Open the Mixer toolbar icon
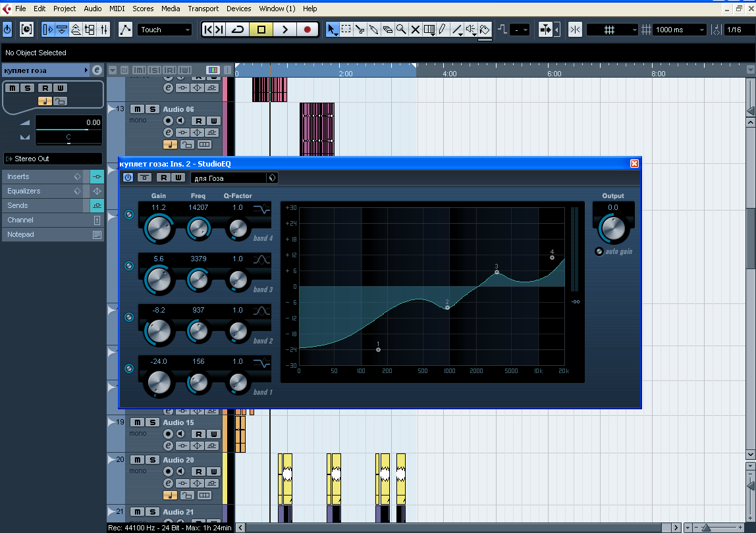Screen dimensions: 756x533 [104, 30]
